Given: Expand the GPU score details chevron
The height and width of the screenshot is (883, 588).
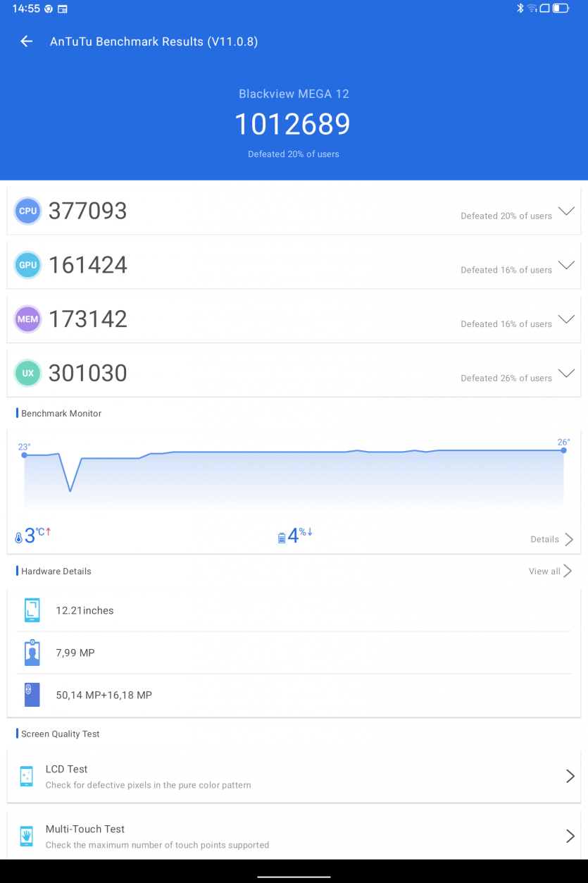Looking at the screenshot, I should pos(565,266).
